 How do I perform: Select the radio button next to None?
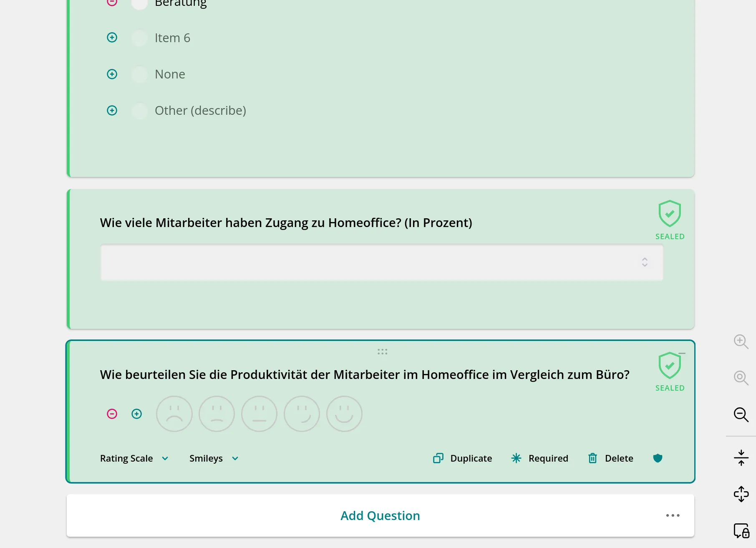(139, 74)
